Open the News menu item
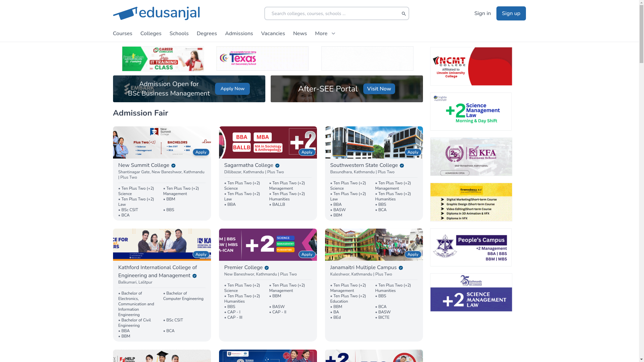 click(x=300, y=34)
